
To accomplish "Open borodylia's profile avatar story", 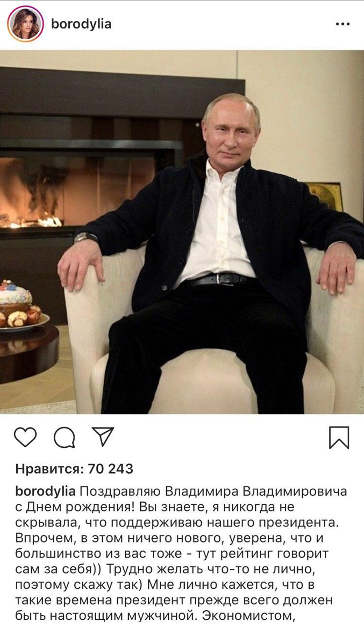I will [x=25, y=24].
